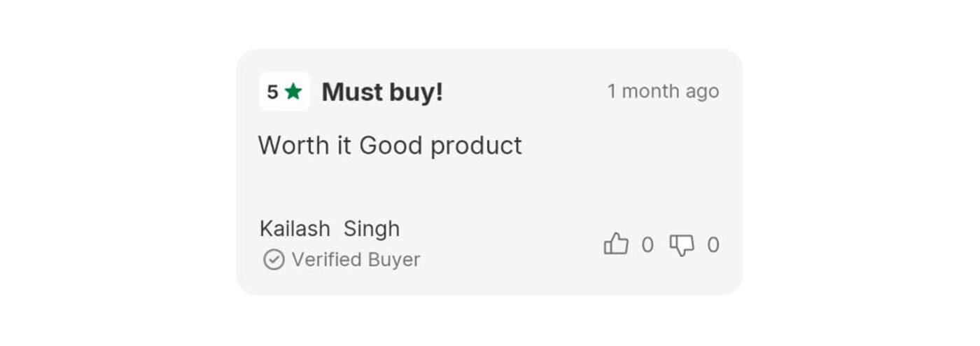Click the "1 month ago" timestamp
This screenshot has height=346, width=980.
click(x=663, y=92)
